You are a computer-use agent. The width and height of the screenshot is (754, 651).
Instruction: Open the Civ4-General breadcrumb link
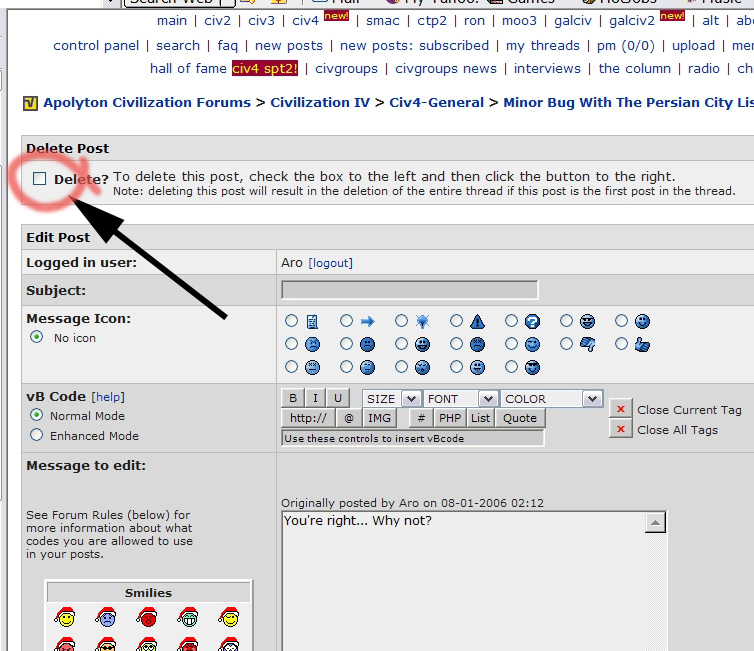coord(436,102)
